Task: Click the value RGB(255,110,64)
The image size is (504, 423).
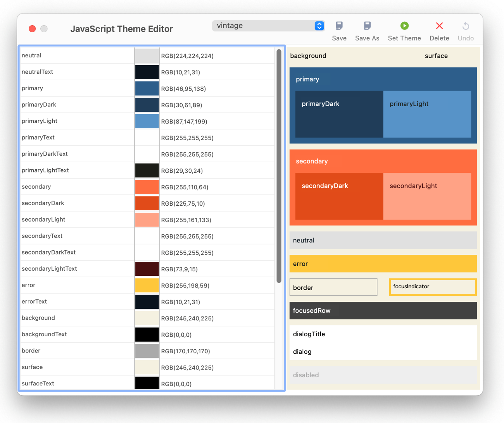Action: point(185,187)
